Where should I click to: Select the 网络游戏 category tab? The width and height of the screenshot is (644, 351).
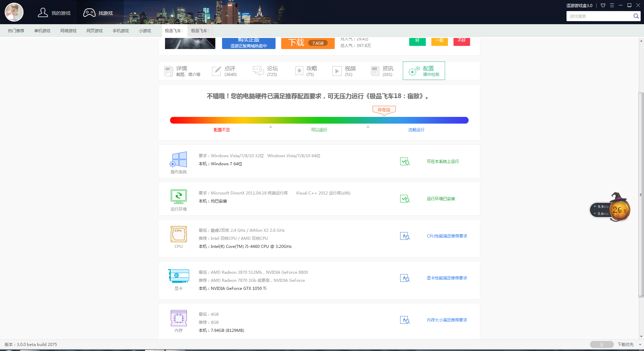68,31
